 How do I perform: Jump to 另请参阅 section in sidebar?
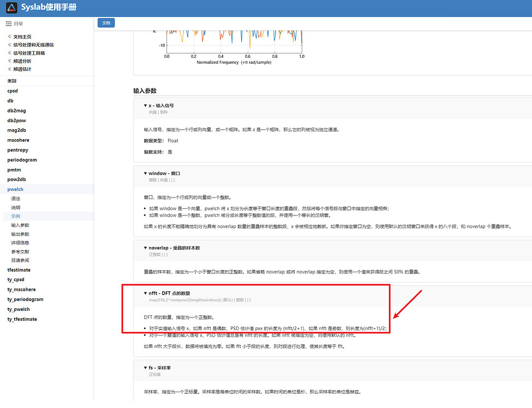point(20,261)
